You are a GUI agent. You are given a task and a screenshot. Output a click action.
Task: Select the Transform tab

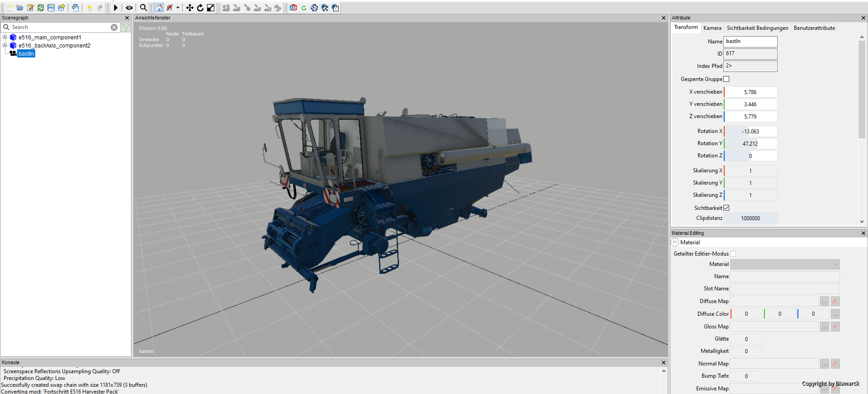click(x=686, y=27)
